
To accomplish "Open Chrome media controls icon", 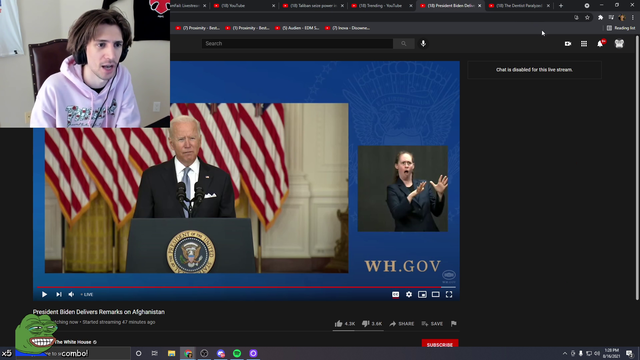I will click(x=611, y=18).
